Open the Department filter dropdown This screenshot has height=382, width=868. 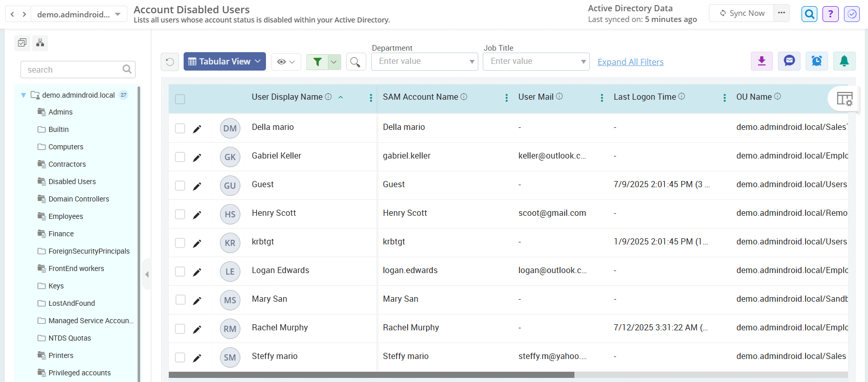425,61
